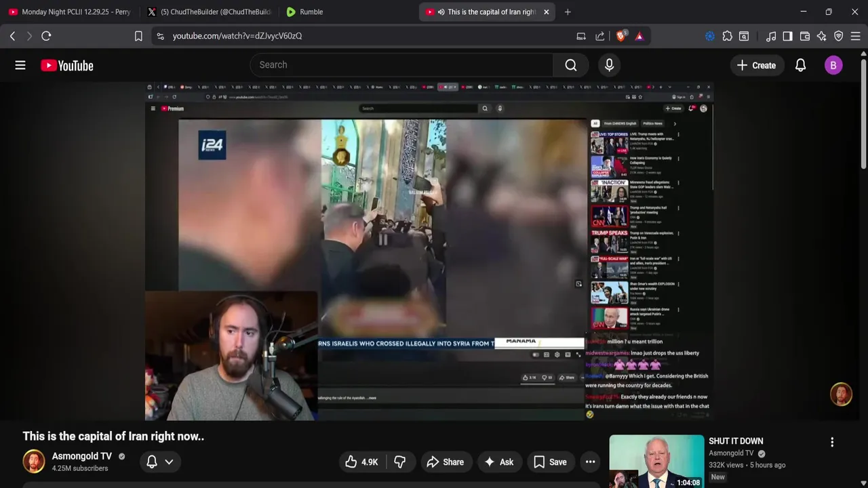
Task: Open the browser main menu
Action: click(856, 36)
